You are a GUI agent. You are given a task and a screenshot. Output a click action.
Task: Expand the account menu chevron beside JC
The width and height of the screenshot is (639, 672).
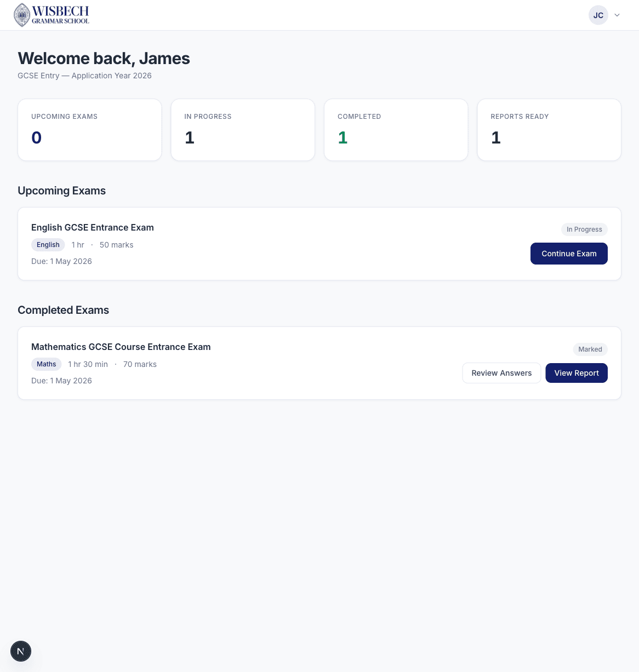(x=617, y=15)
